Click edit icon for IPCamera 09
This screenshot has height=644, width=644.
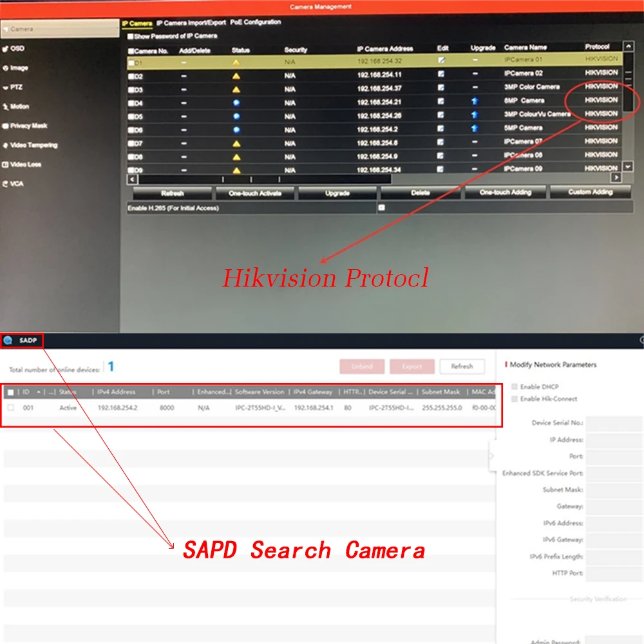click(440, 169)
